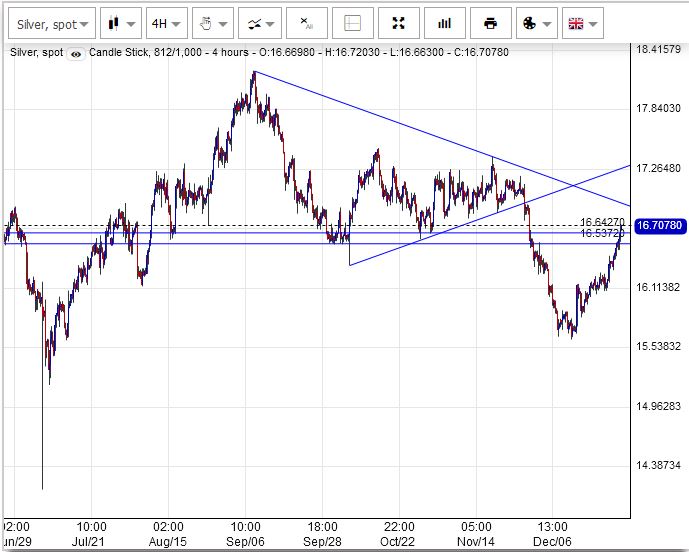Click the print chart icon

[x=490, y=23]
